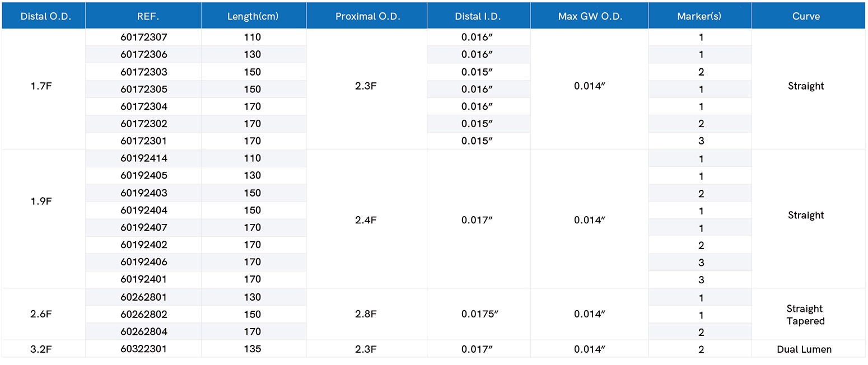Click the 1.7F distal O.D. cell

[x=44, y=89]
